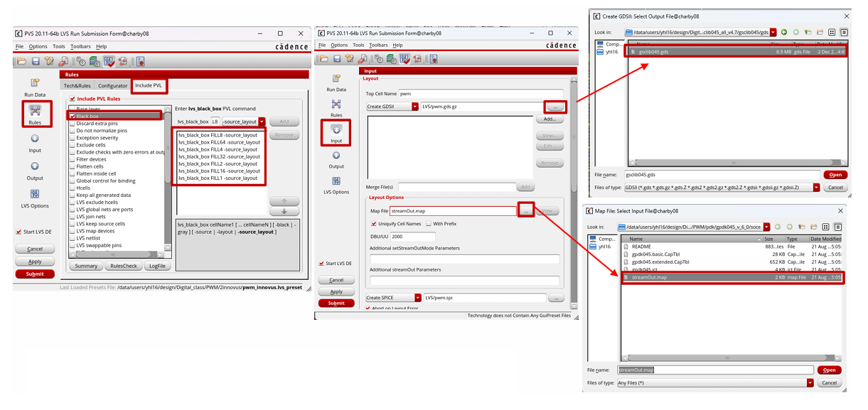Enable With Prefix checkbox
This screenshot has height=410, width=868.
[x=429, y=224]
